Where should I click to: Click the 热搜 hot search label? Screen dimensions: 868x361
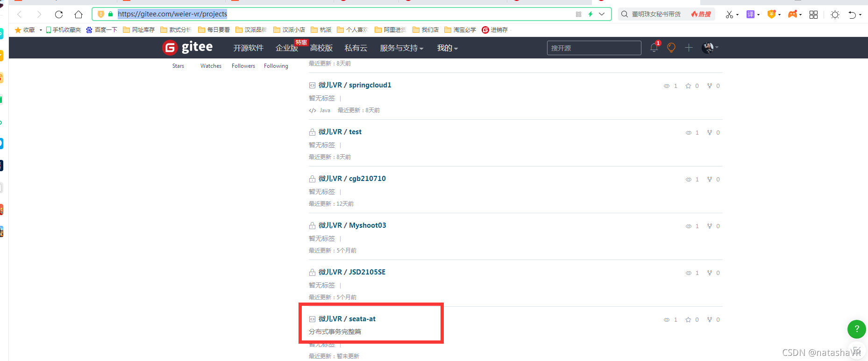click(701, 14)
